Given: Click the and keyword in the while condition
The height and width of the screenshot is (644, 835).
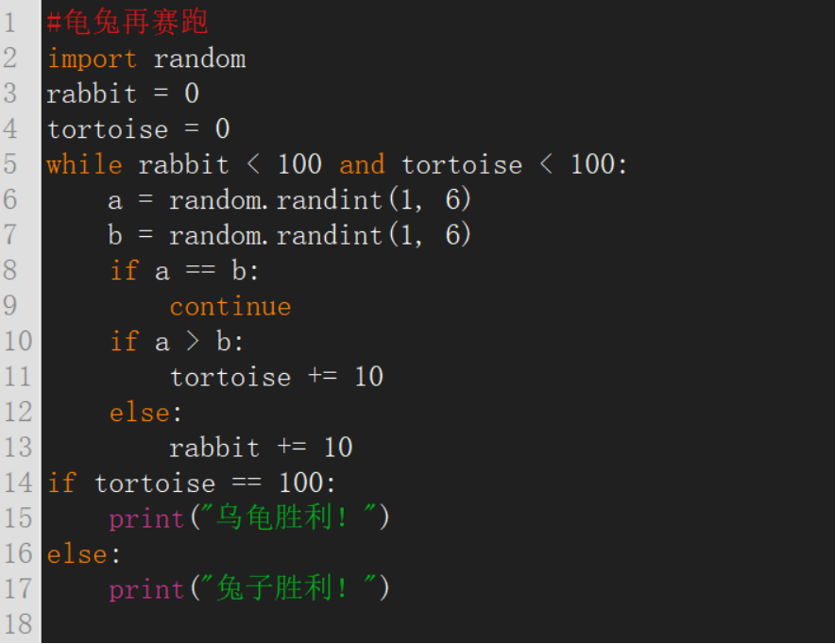Looking at the screenshot, I should [362, 164].
